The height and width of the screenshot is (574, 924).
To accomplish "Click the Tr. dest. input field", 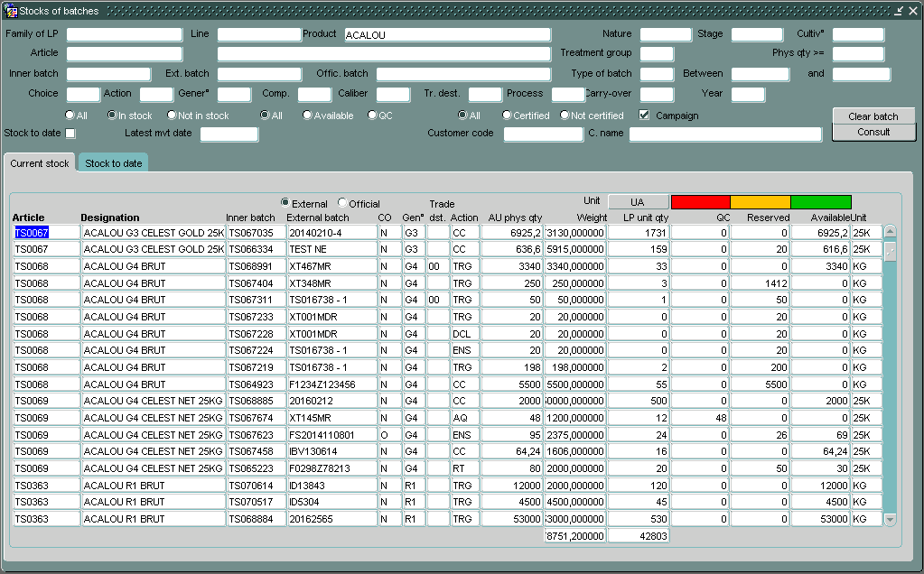I will click(485, 94).
